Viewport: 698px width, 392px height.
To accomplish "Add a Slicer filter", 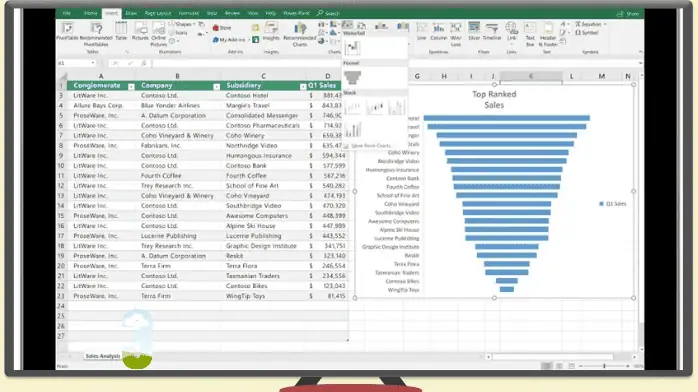I will [474, 32].
